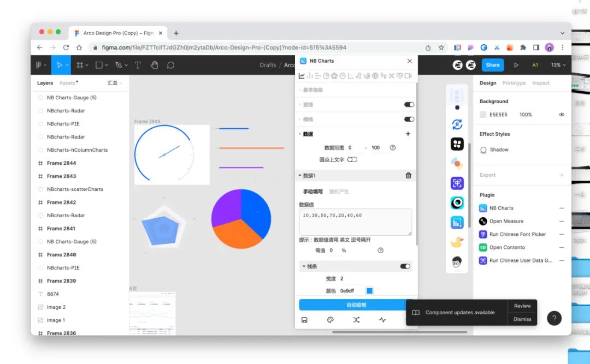Select the Text tool in Figma toolbar

pos(138,65)
